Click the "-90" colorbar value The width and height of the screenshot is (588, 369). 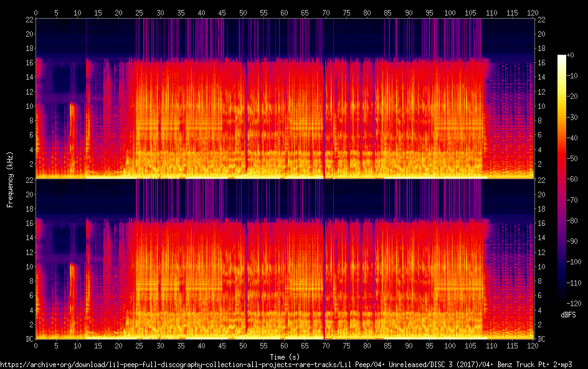572,241
